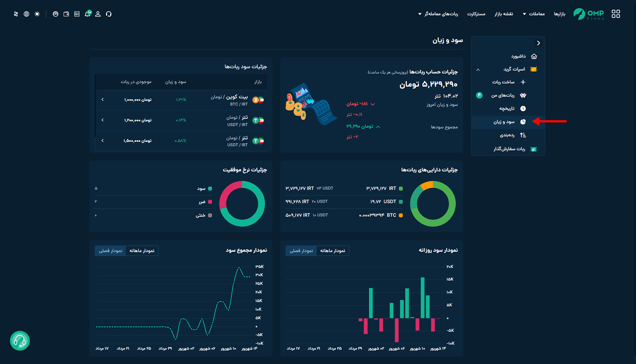Click the green IRT asset legend swatch

(401, 189)
